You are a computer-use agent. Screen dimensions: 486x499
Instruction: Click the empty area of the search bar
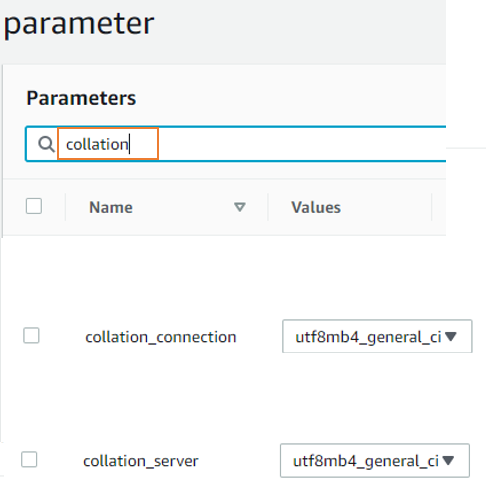(x=302, y=144)
